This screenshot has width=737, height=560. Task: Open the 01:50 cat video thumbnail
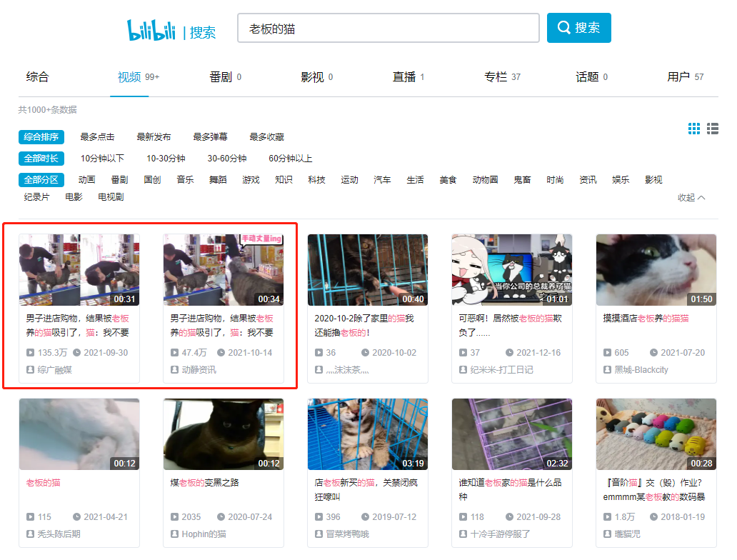pyautogui.click(x=656, y=270)
